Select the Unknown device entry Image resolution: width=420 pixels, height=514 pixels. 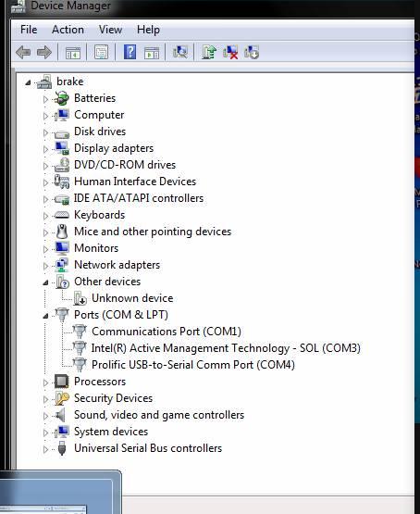point(132,298)
